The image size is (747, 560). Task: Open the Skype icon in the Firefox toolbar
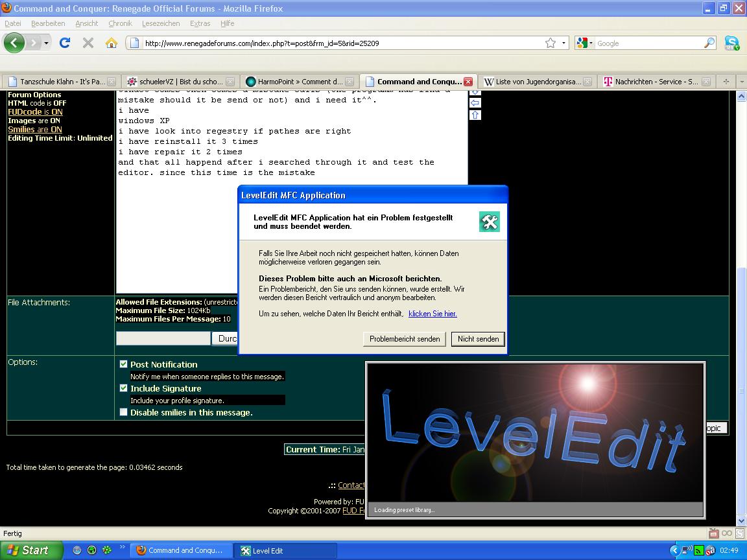pos(731,43)
